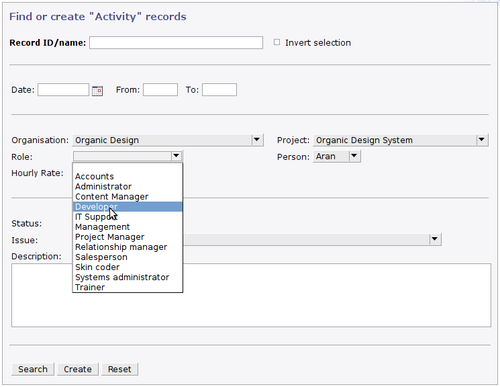
Task: Choose Accounts from the Role list
Action: pyautogui.click(x=127, y=176)
